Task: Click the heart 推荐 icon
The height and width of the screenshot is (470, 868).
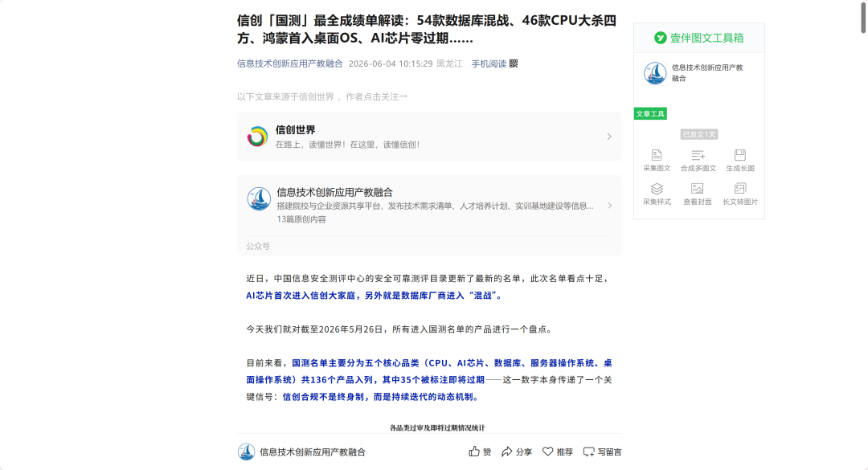Action: (547, 452)
